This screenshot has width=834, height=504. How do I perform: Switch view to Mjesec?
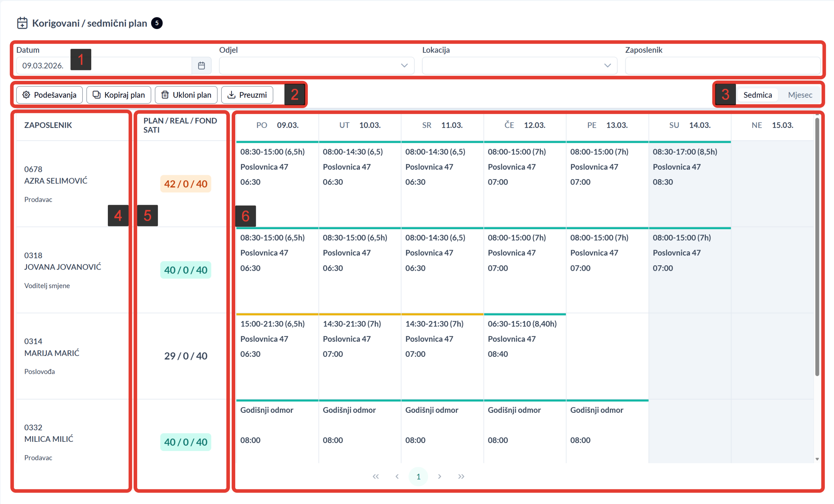(800, 95)
